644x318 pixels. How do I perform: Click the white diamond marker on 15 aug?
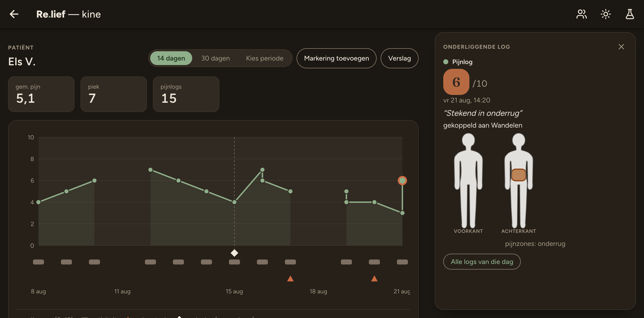[234, 253]
